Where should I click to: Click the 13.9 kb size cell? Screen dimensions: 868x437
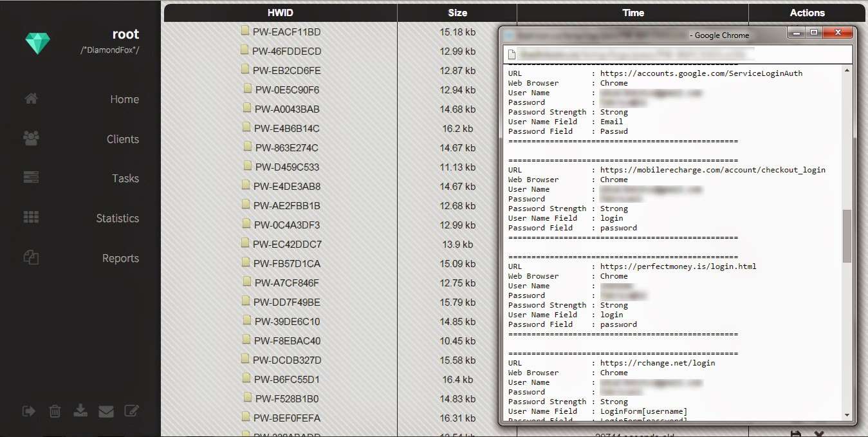point(457,245)
